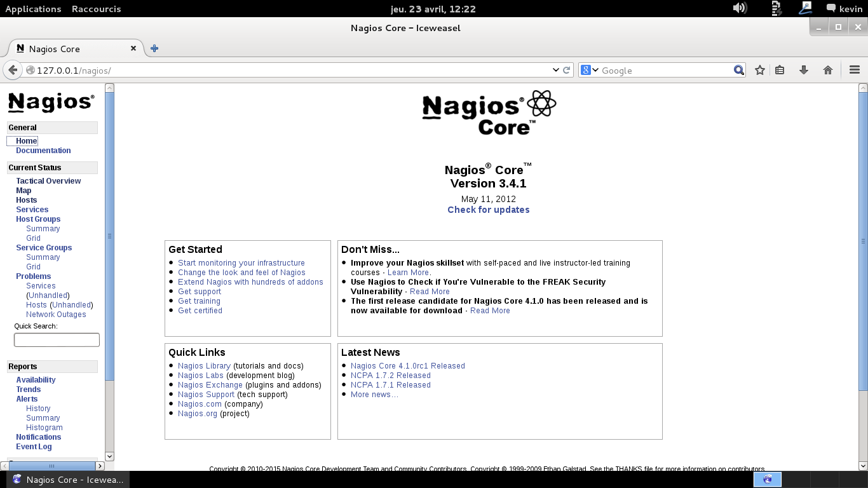The width and height of the screenshot is (868, 488).
Task: Open Tactical Overview
Action: (x=48, y=181)
